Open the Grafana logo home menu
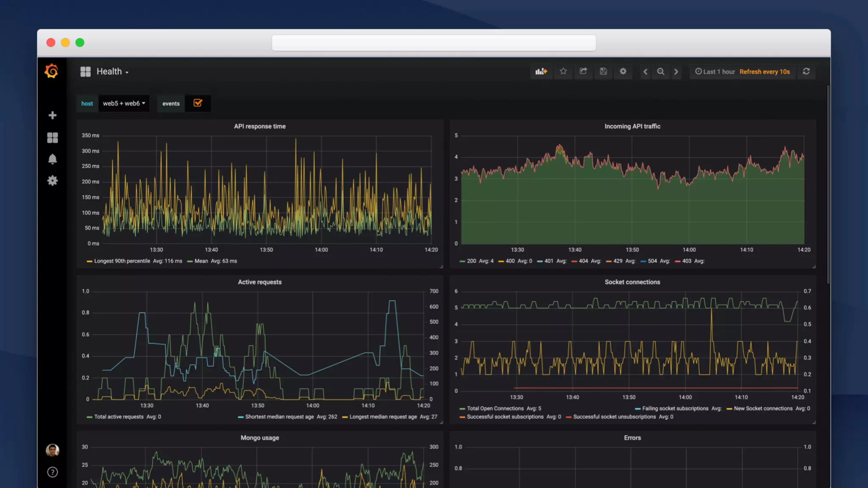Viewport: 868px width, 488px height. pos(52,71)
